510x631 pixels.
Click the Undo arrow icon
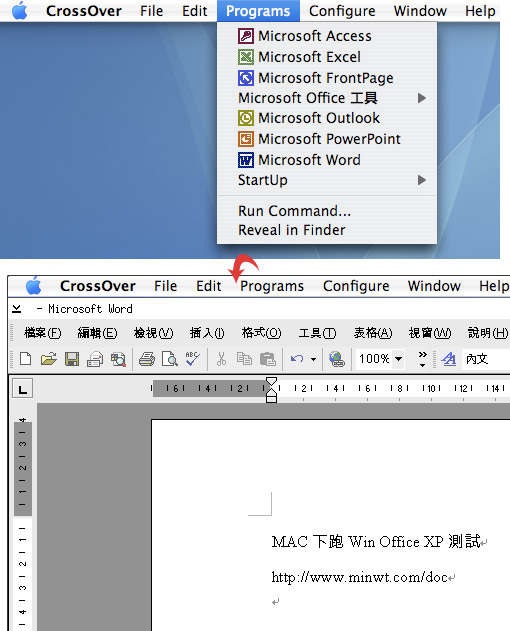tap(297, 358)
